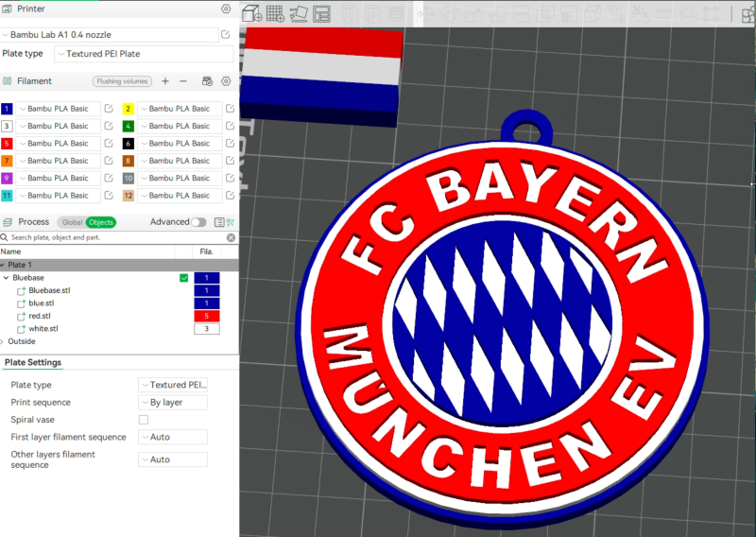Enable the Spiral vase checkbox
Image resolution: width=756 pixels, height=537 pixels.
click(x=144, y=420)
